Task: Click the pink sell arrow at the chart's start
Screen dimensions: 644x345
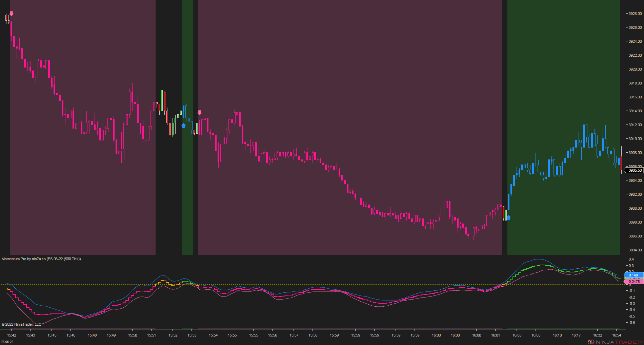Action: coord(12,14)
